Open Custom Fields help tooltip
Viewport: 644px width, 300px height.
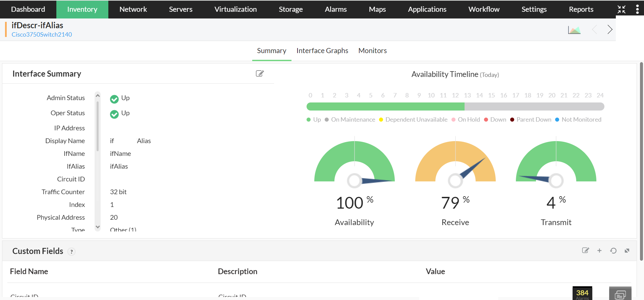[71, 252]
